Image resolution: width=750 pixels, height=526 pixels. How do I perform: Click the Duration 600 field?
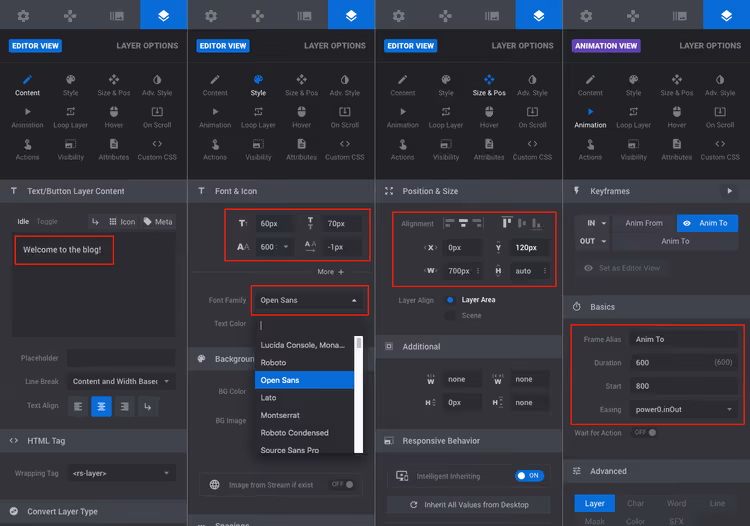click(684, 362)
